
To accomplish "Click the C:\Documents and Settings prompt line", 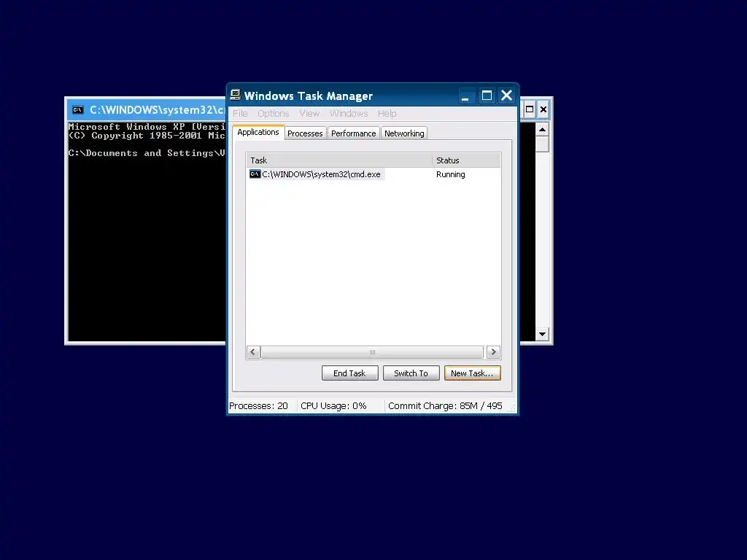I will pos(147,153).
